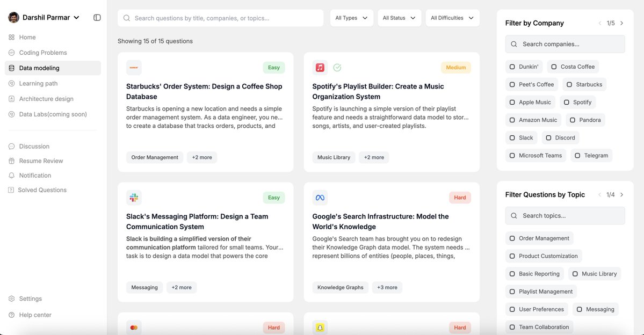Open the All Difficulties dropdown
644x335 pixels.
click(453, 18)
